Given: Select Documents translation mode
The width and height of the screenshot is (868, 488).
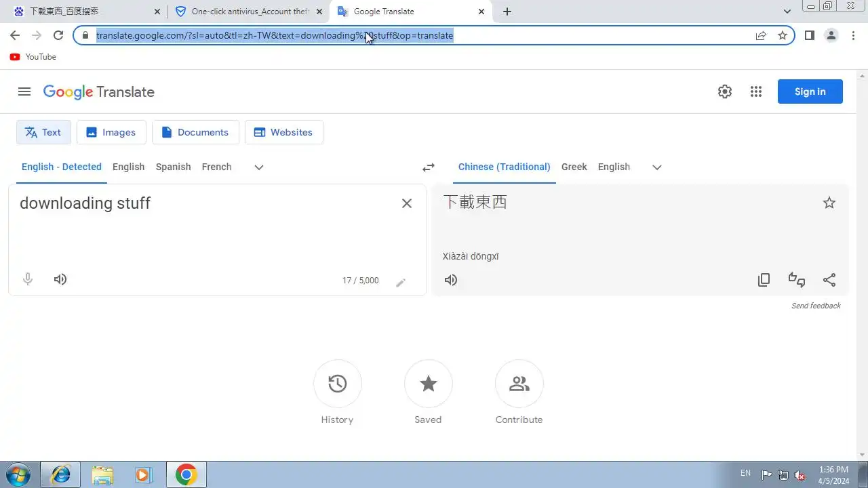Looking at the screenshot, I should click(195, 132).
